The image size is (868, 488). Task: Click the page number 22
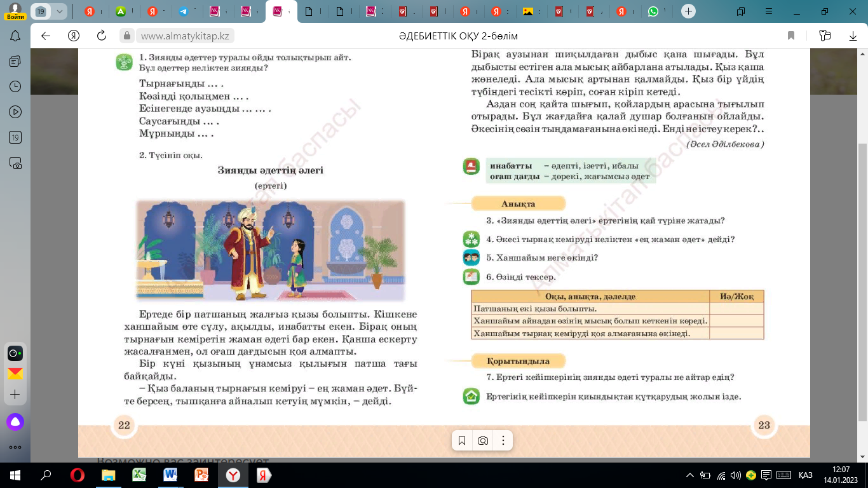(124, 425)
